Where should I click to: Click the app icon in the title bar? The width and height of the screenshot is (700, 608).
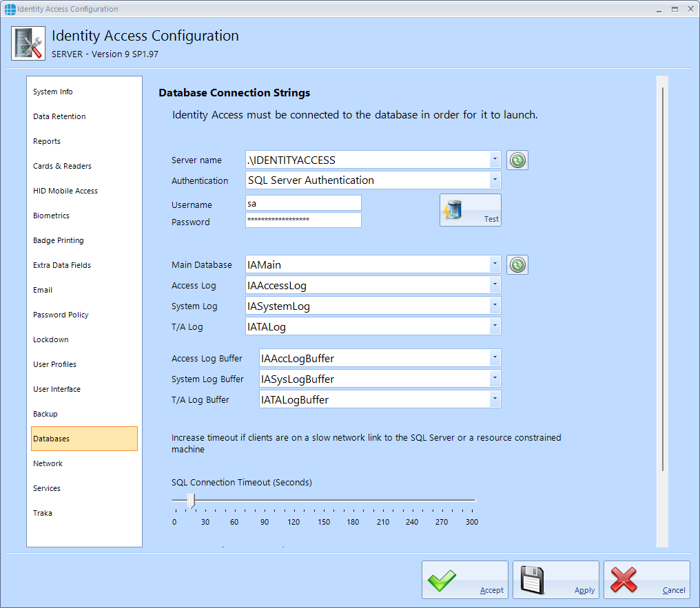pos(10,9)
